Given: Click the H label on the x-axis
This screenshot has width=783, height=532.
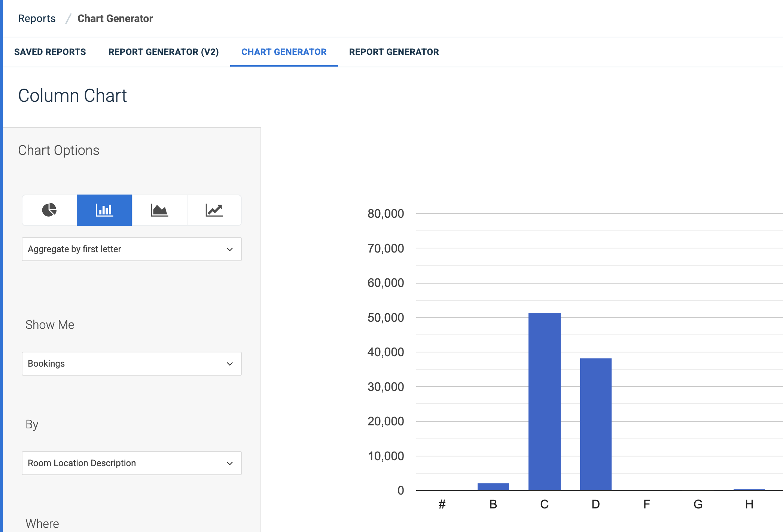Looking at the screenshot, I should 749,504.
